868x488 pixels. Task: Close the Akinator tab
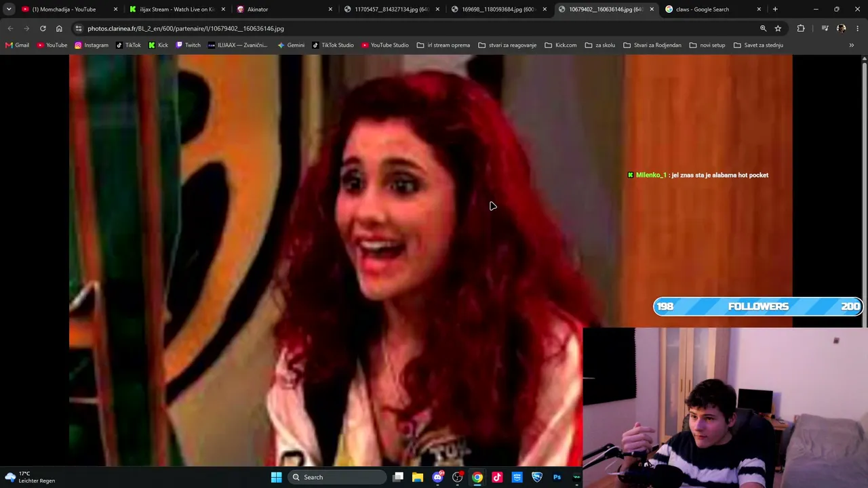(x=330, y=9)
